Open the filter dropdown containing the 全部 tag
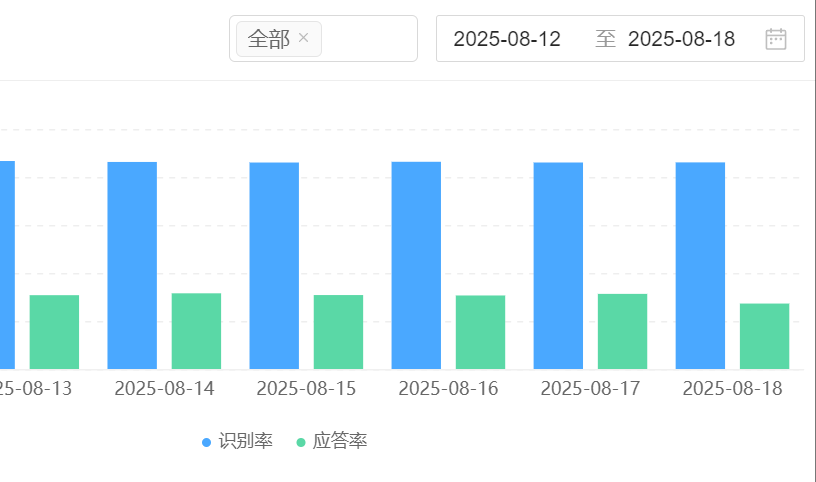 point(368,39)
